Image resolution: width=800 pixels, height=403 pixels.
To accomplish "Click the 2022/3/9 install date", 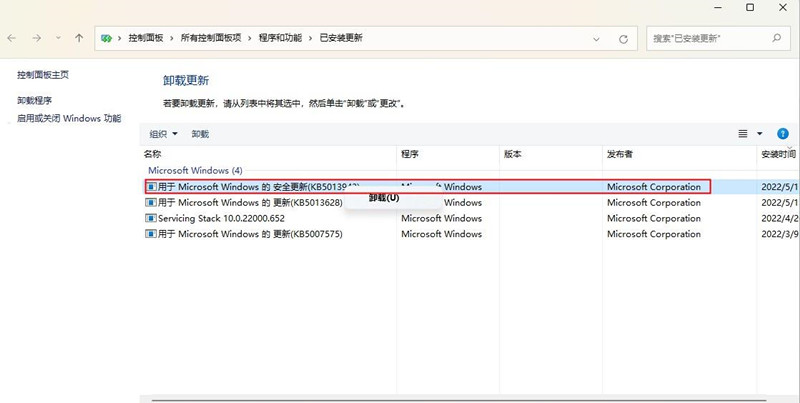I will 779,234.
